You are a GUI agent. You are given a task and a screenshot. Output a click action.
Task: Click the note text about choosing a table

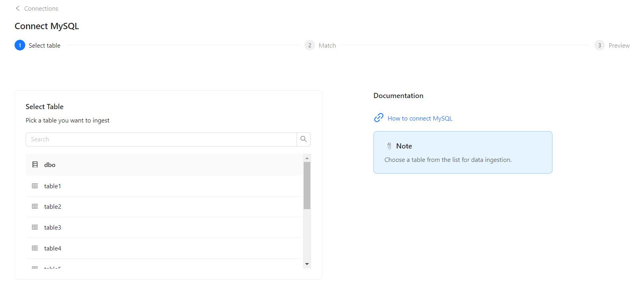pyautogui.click(x=448, y=160)
